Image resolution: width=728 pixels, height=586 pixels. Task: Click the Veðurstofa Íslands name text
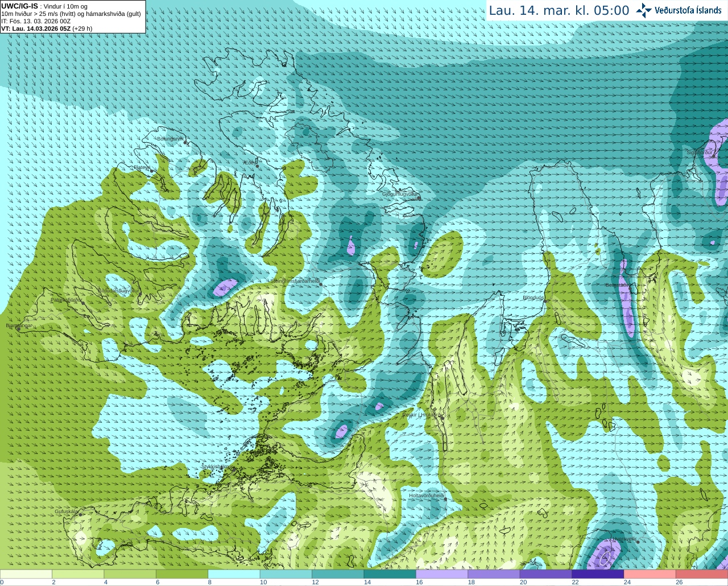[x=688, y=10]
